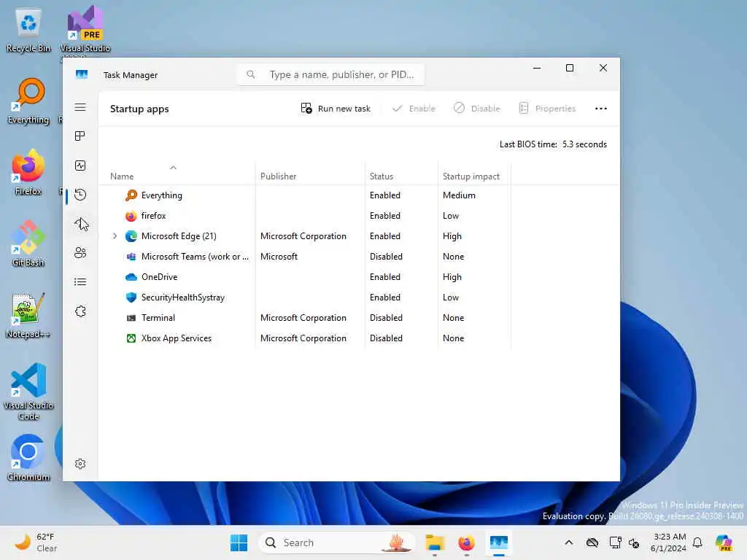The height and width of the screenshot is (560, 747).
Task: Select the Firefox desktop shortcut
Action: pos(28,172)
